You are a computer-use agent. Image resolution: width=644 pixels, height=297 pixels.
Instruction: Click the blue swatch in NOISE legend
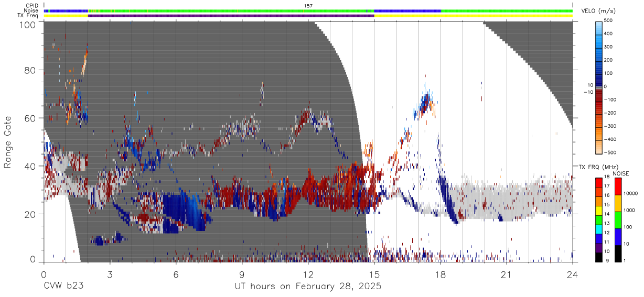pyautogui.click(x=618, y=237)
